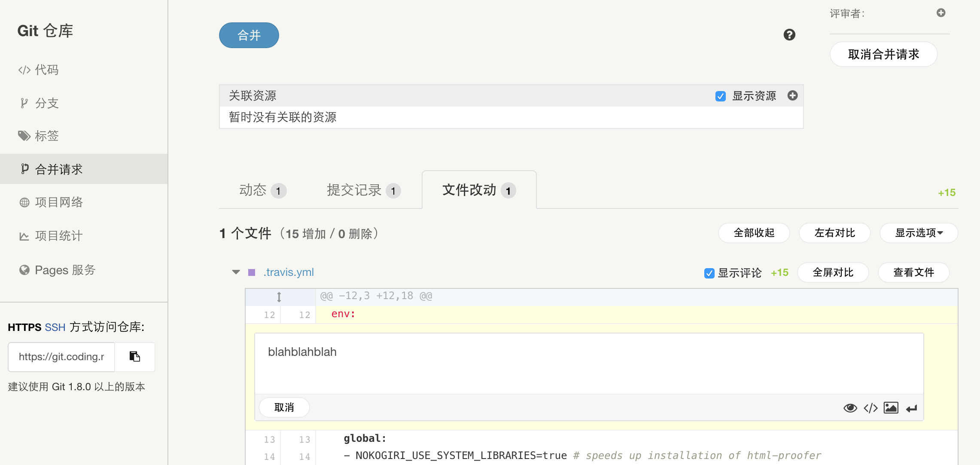
Task: Open the 显示选项 dropdown
Action: [x=919, y=233]
